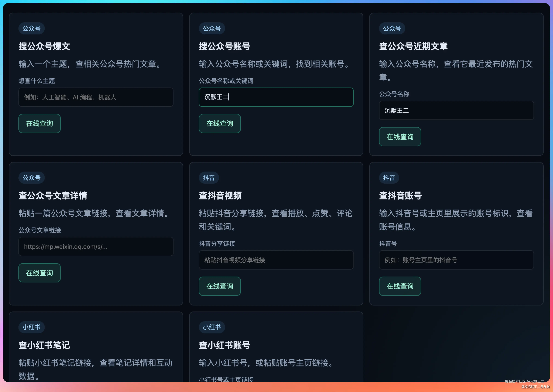Select the 查抖音视频 card title
This screenshot has width=553, height=392.
pyautogui.click(x=220, y=196)
